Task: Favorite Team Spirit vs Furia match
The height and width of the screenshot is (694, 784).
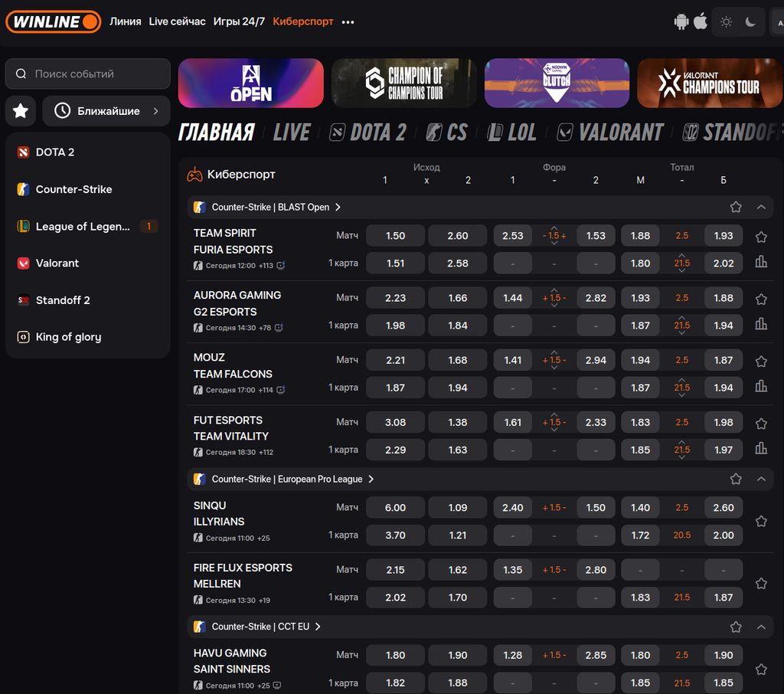Action: point(761,237)
